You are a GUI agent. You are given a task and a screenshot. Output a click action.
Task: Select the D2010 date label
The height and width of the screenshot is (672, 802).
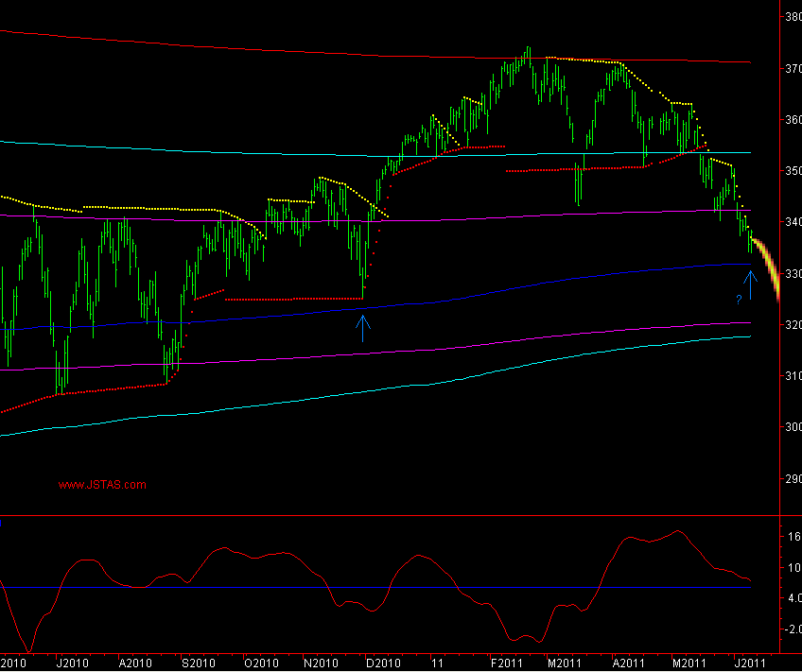pyautogui.click(x=383, y=663)
